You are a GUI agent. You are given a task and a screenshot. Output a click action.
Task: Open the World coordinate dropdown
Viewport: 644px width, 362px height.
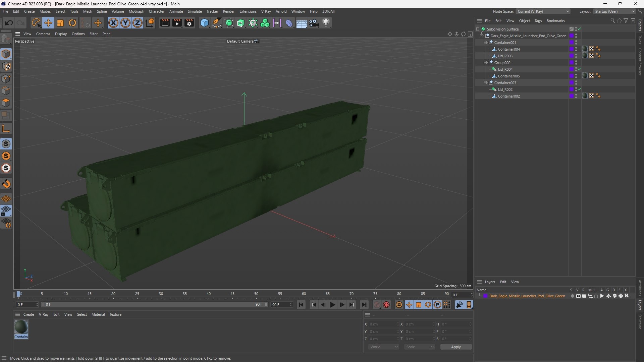point(383,347)
